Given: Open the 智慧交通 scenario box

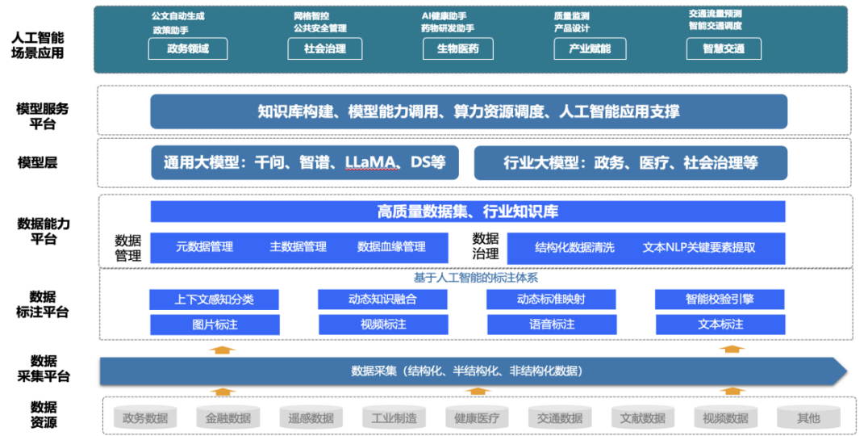Looking at the screenshot, I should 724,48.
